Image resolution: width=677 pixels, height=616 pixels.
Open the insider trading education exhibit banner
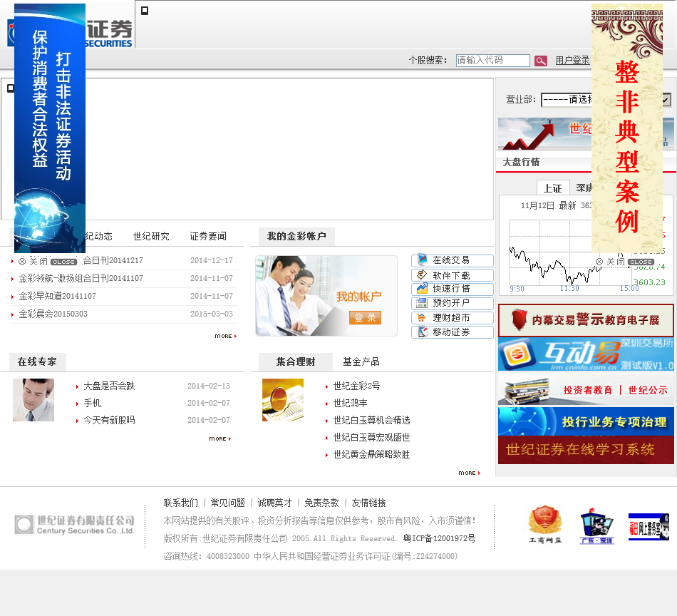tap(586, 320)
